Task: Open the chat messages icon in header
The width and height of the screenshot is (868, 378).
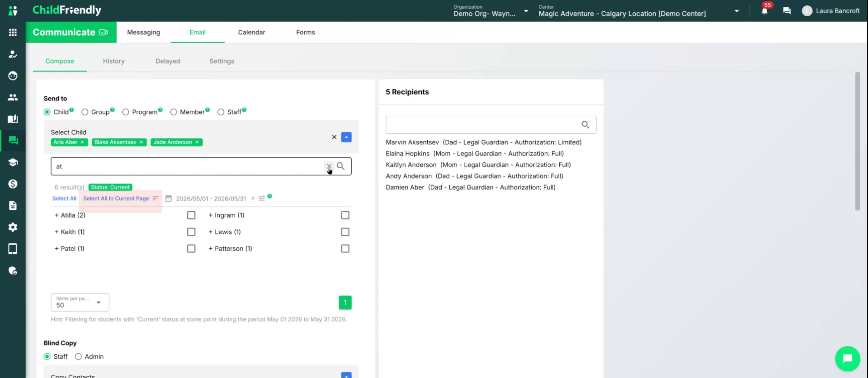Action: [x=787, y=11]
